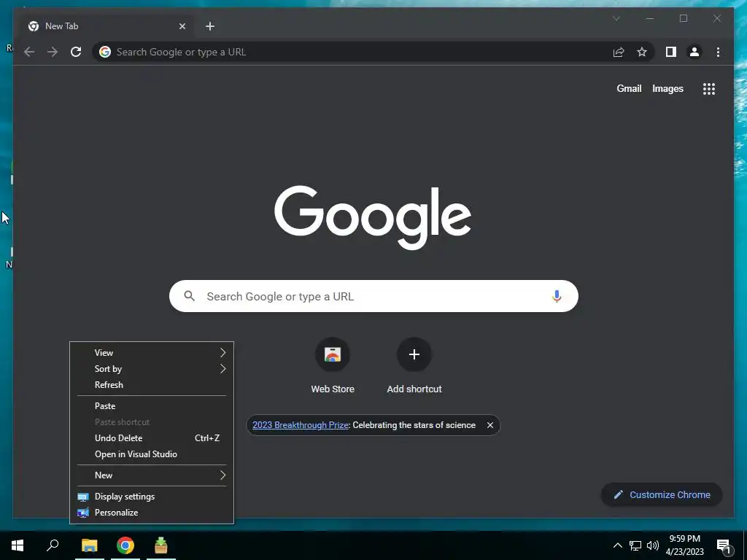Open the notification center icon
This screenshot has height=560, width=747.
(x=724, y=545)
